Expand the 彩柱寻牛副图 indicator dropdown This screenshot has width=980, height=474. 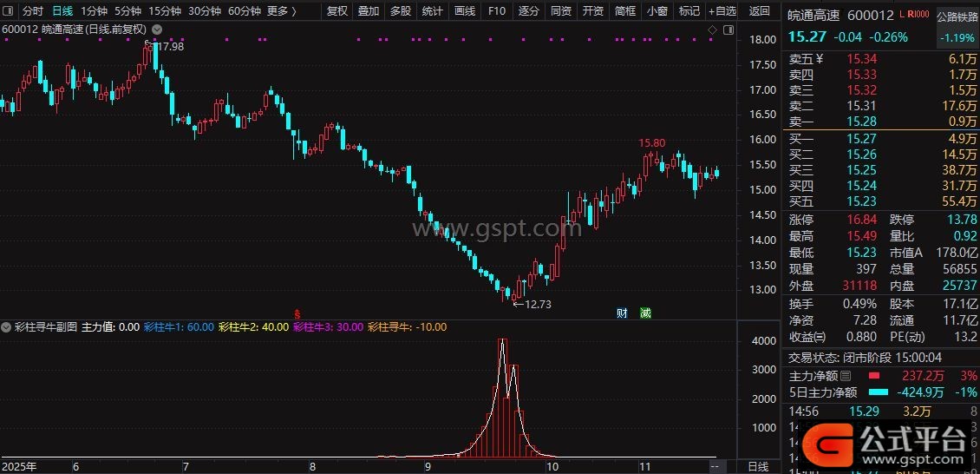click(7, 327)
